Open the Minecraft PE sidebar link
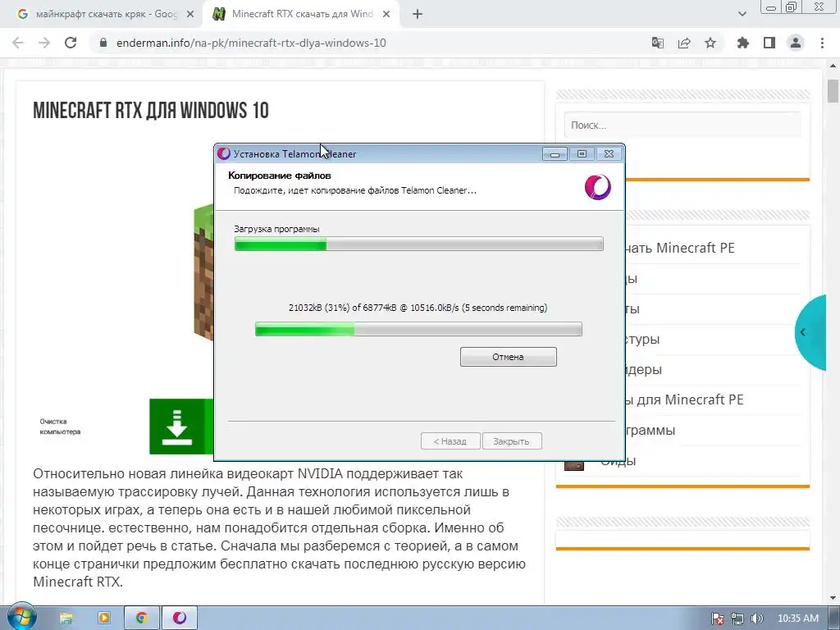840x630 pixels. [x=680, y=248]
